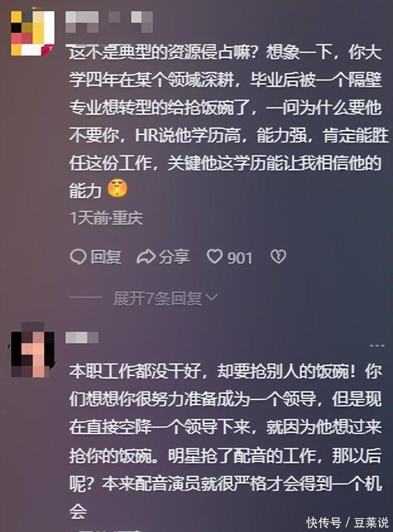Click the 快传号 watermark text

tap(323, 523)
